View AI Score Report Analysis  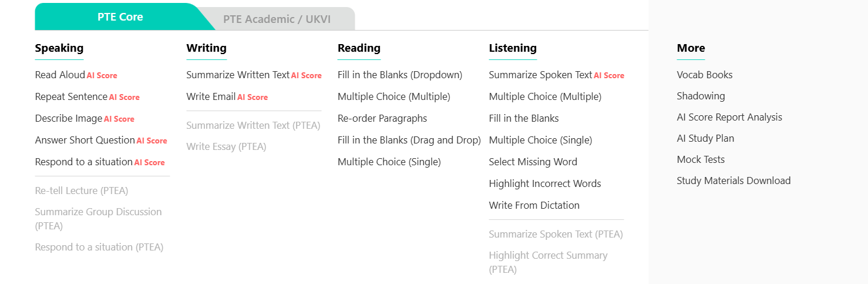pyautogui.click(x=729, y=118)
